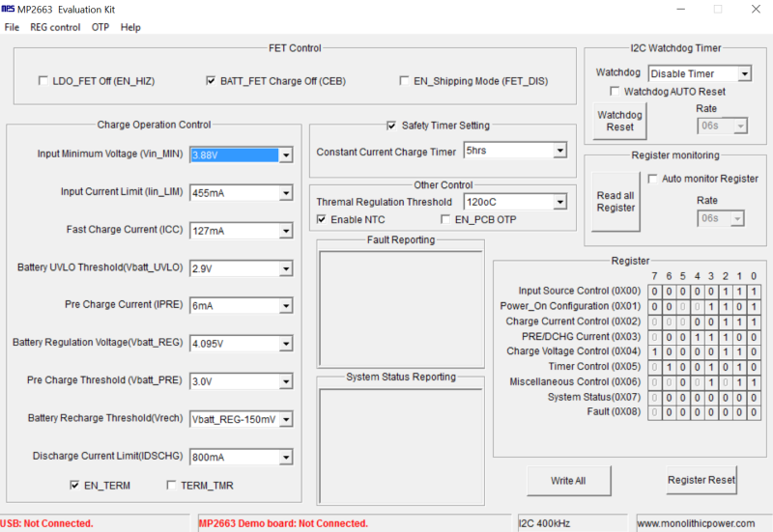Toggle bit 6 of Timer Control register
773x532 pixels.
tap(669, 367)
